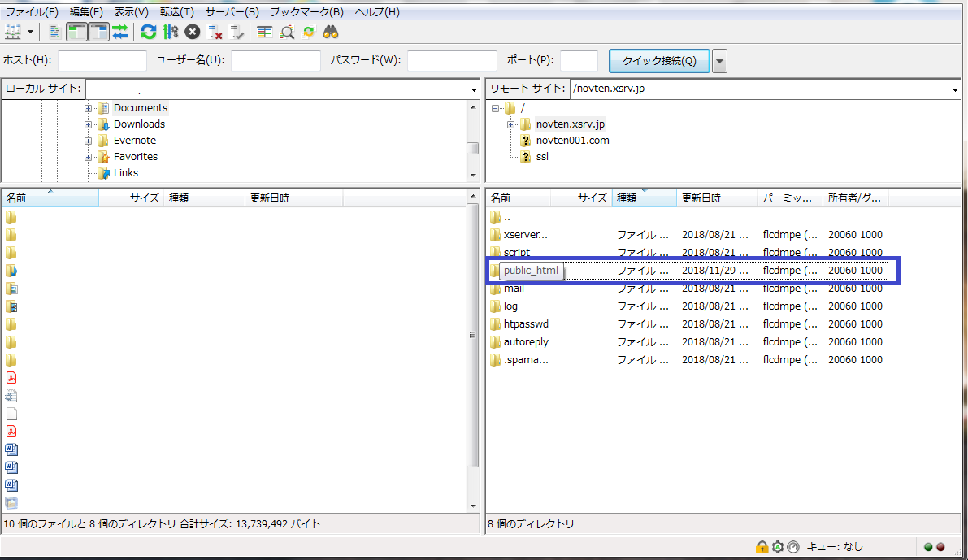Click the lock icon in the status bar

pos(762,547)
